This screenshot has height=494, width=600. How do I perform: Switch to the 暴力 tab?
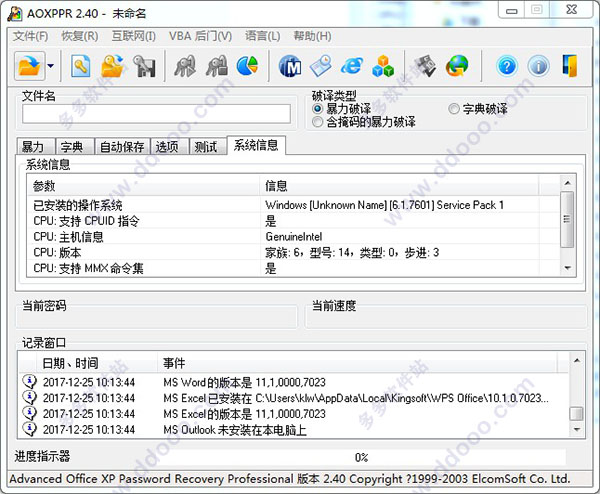[x=36, y=147]
